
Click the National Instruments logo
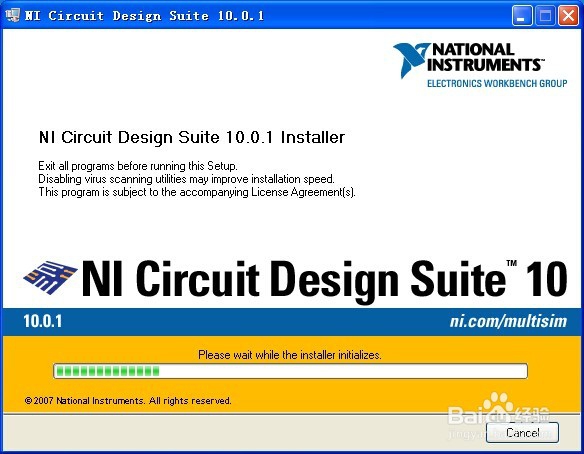pyautogui.click(x=480, y=65)
